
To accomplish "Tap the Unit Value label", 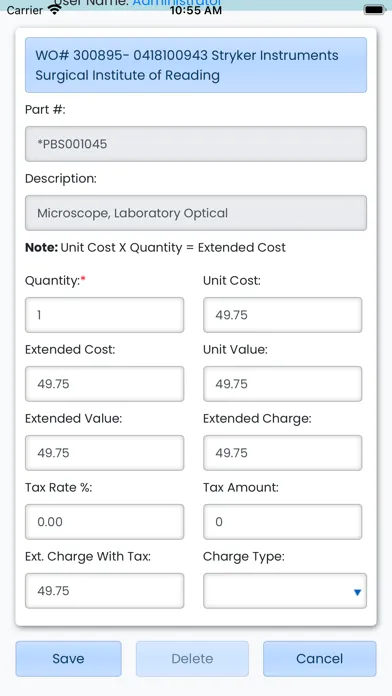I will click(x=235, y=350).
